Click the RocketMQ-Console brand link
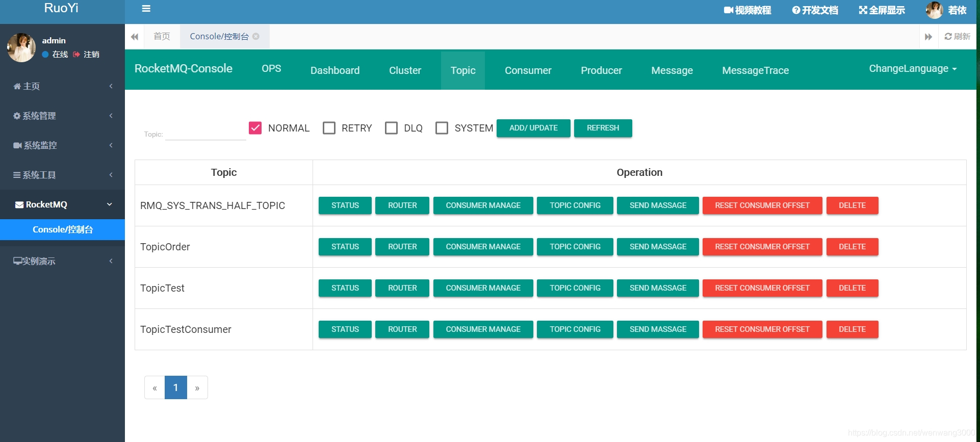This screenshot has height=442, width=980. tap(184, 69)
